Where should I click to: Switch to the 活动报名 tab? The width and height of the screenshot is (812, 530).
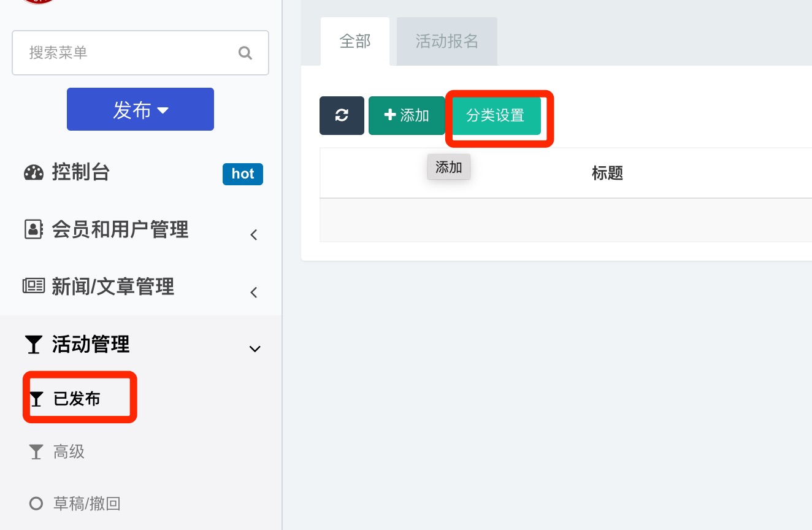click(446, 42)
